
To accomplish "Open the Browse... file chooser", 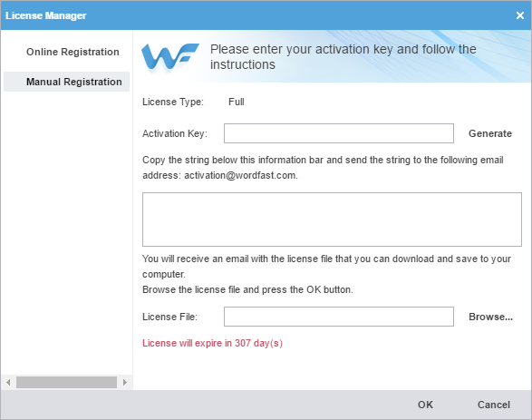I will pyautogui.click(x=490, y=317).
